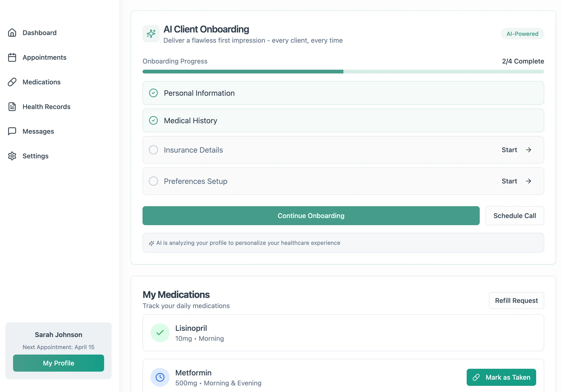Viewport: 562px width, 392px height.
Task: Toggle the Lisinopril taken checkmark
Action: click(160, 333)
